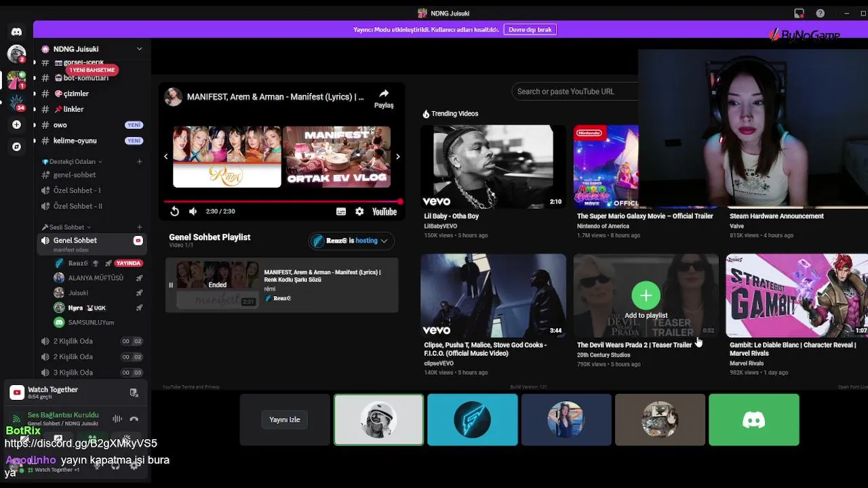Screen dimensions: 868x488
Task: Select the green Discord logo participant tile
Action: (753, 420)
